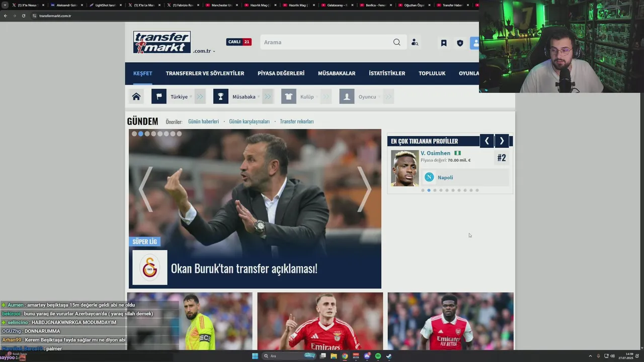Open headline Okan Buruk'tan transfer açıklaması!
644x362 pixels.
[x=244, y=268]
